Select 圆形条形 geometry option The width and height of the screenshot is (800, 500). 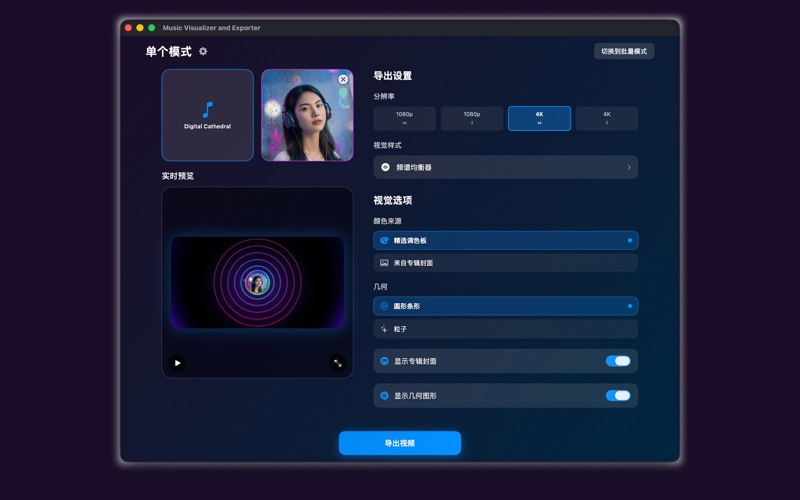click(x=506, y=306)
